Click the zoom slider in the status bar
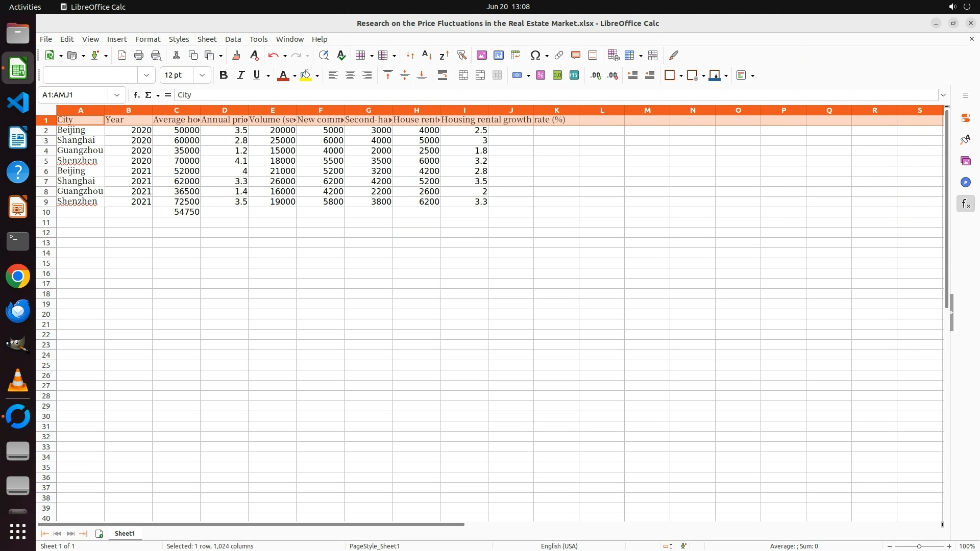The image size is (980, 551). click(x=919, y=546)
